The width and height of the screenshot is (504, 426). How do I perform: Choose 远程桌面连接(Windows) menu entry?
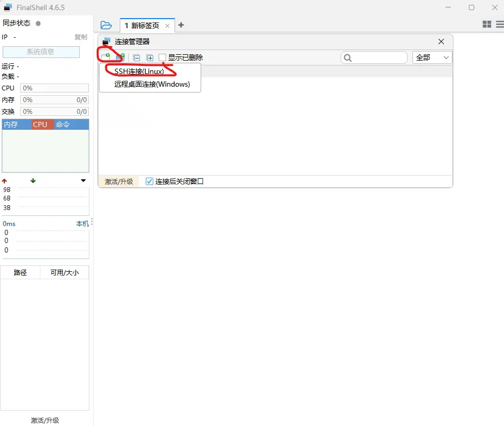[152, 84]
